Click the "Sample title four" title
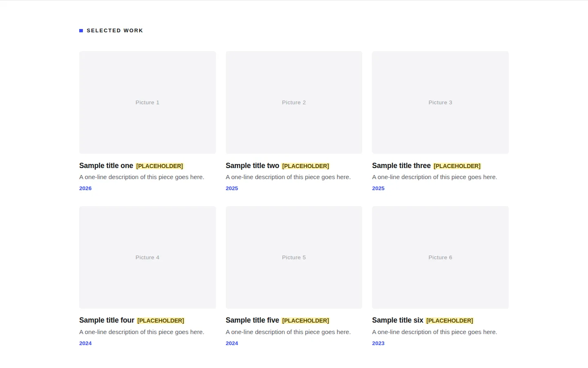 pos(107,320)
